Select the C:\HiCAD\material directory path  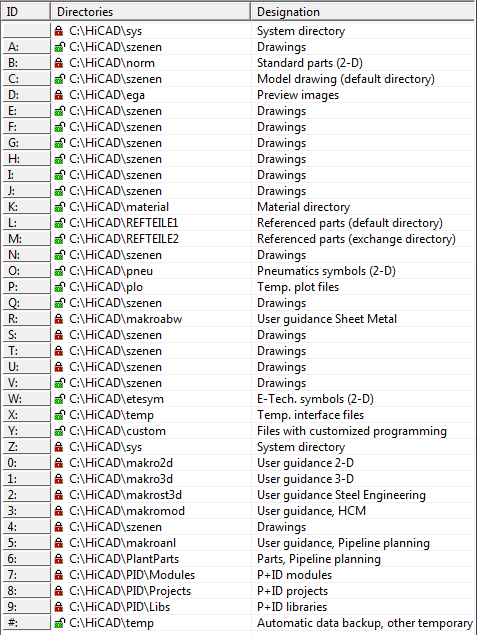point(119,207)
